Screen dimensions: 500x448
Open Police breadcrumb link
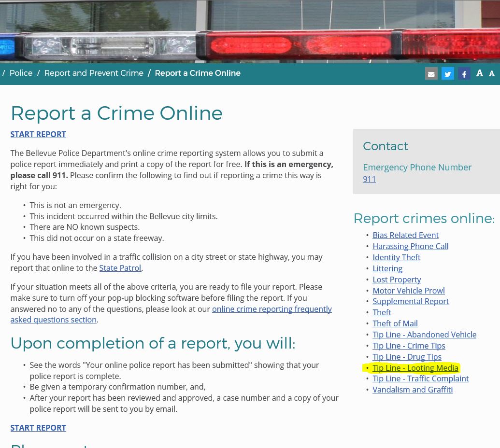tap(21, 73)
